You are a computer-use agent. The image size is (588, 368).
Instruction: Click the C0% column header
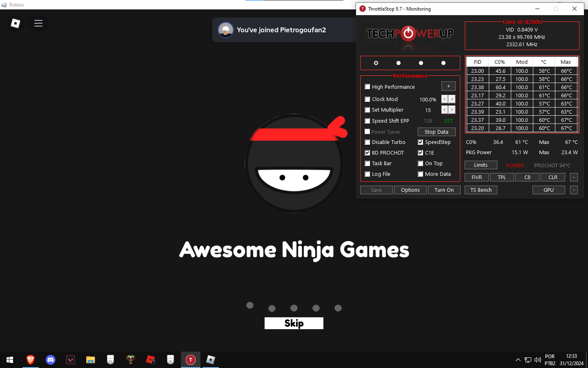(500, 62)
